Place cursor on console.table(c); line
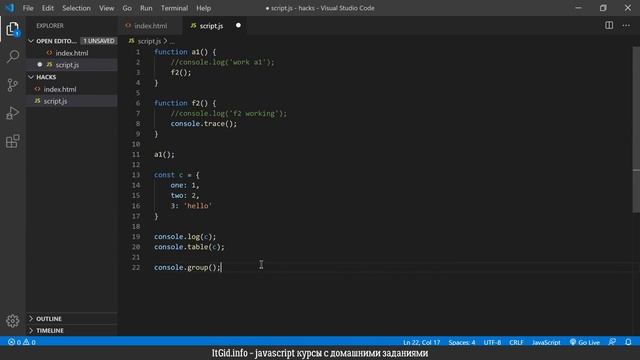The image size is (640, 360). pos(189,247)
